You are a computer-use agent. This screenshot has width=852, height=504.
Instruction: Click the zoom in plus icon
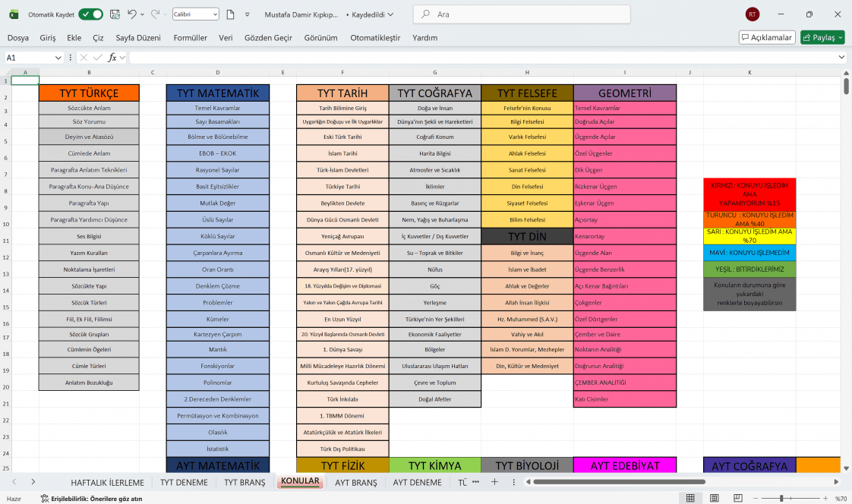pos(825,498)
